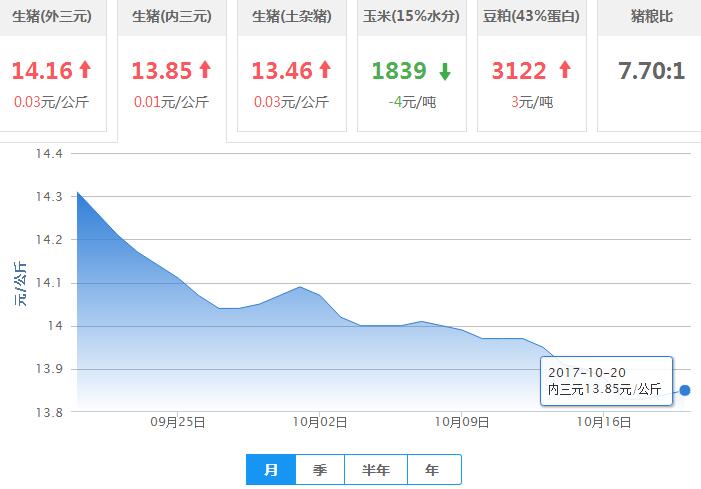Switch the chart range to 月
701x489 pixels.
pos(271,469)
